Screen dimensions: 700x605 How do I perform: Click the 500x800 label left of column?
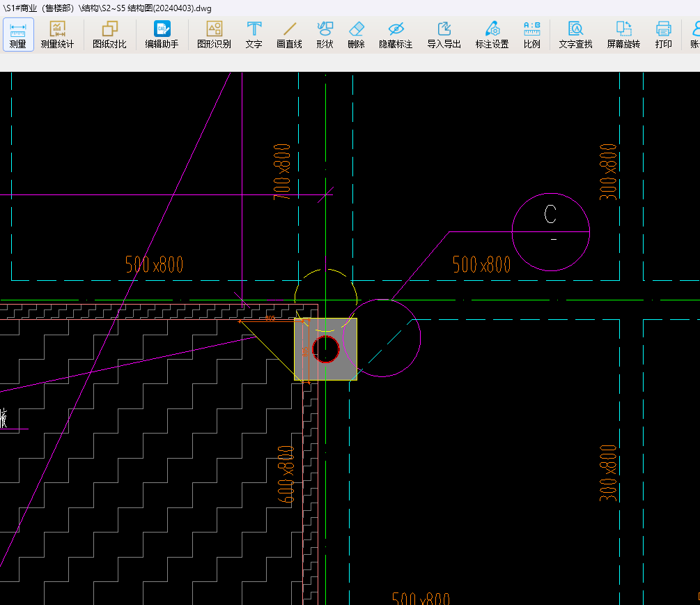pos(154,265)
